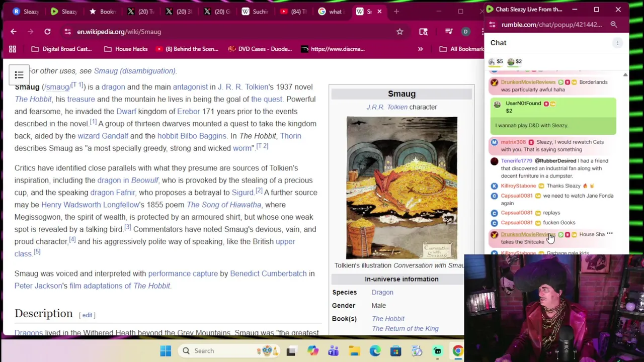The height and width of the screenshot is (362, 644).
Task: Click the Tenerife1779 username in chat
Action: [516, 161]
